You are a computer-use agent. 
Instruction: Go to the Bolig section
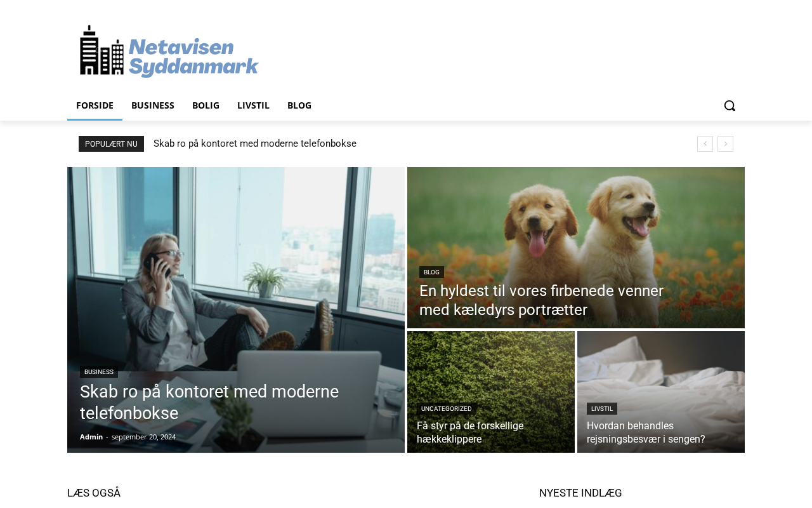(206, 105)
